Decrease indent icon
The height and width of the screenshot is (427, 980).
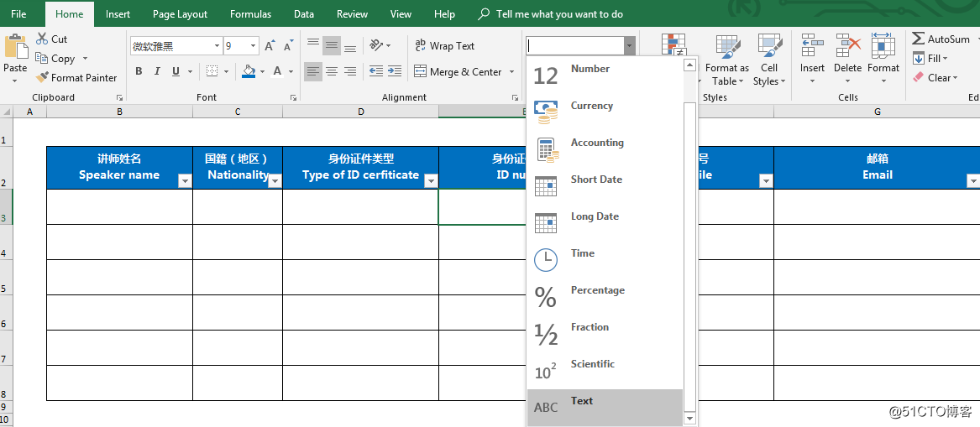tap(375, 71)
